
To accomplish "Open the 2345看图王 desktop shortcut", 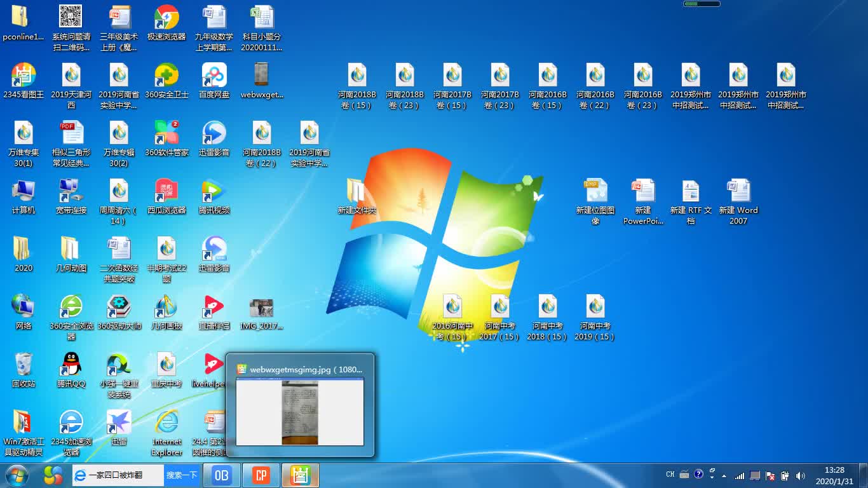I will 24,81.
